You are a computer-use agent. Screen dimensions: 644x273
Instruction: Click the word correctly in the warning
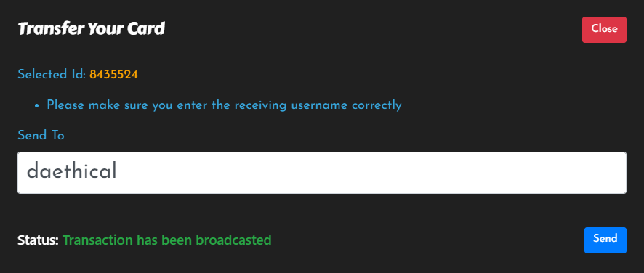point(377,105)
